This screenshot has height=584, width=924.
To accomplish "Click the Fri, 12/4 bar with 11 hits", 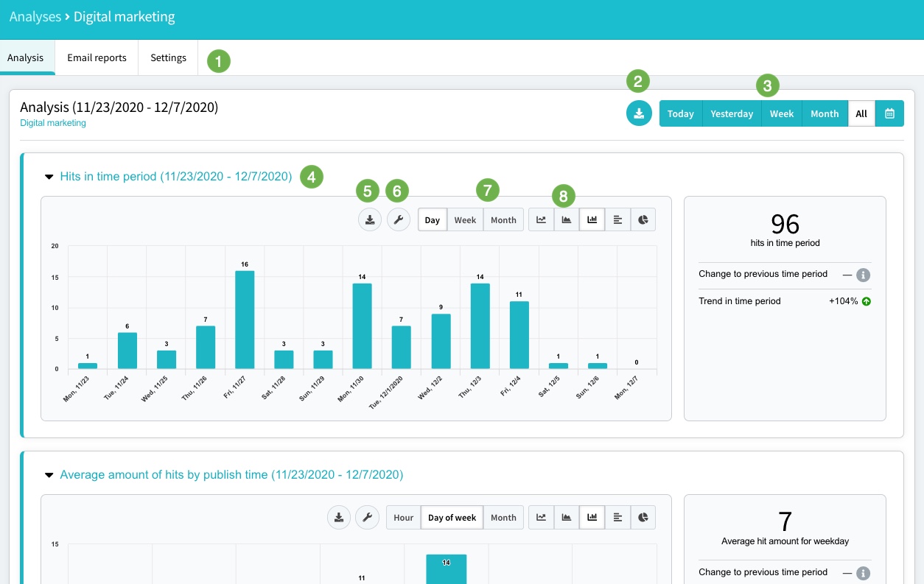I will point(519,335).
